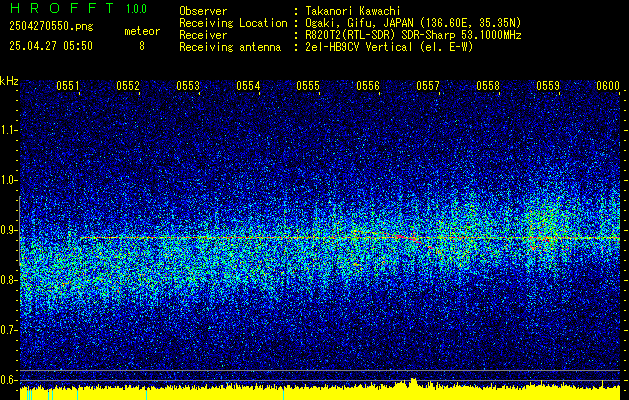Click the 0553 time marker
Viewport: 629px width, 400px height.
click(188, 86)
